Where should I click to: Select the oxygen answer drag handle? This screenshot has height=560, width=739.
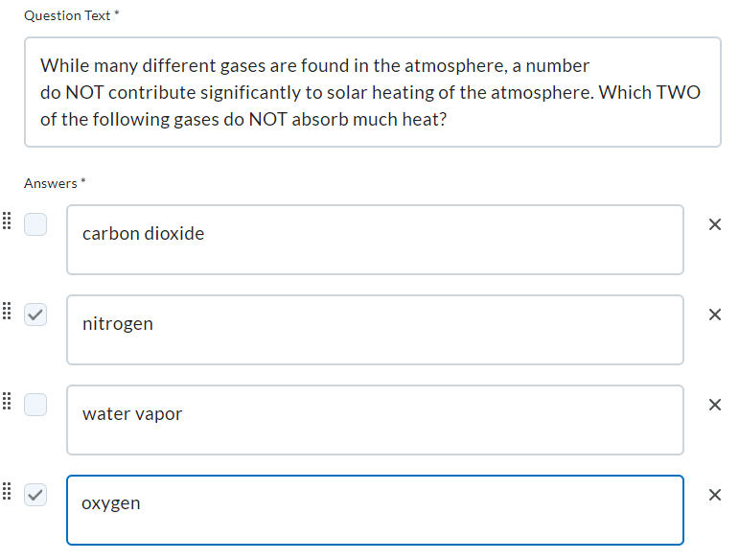coord(6,492)
